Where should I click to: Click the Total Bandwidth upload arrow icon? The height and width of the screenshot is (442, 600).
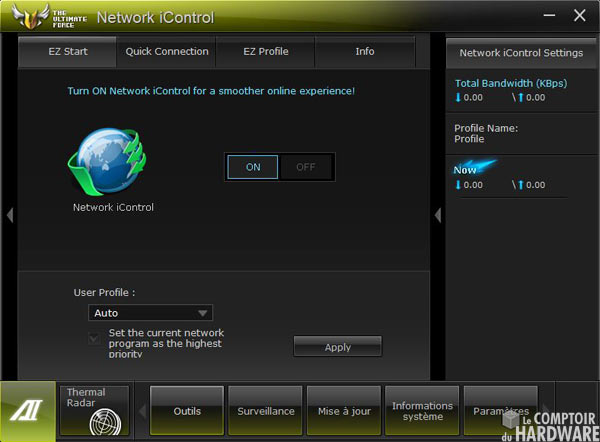coord(520,98)
